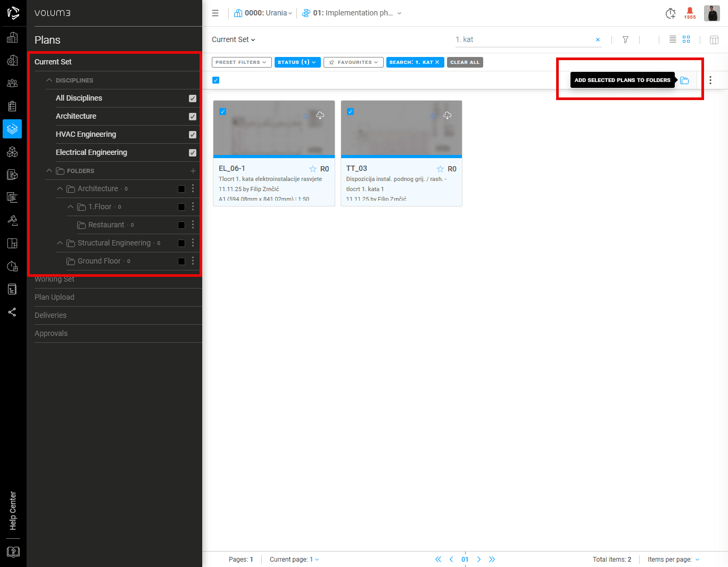
Task: Check the Restaurant folder checkbox
Action: [181, 225]
